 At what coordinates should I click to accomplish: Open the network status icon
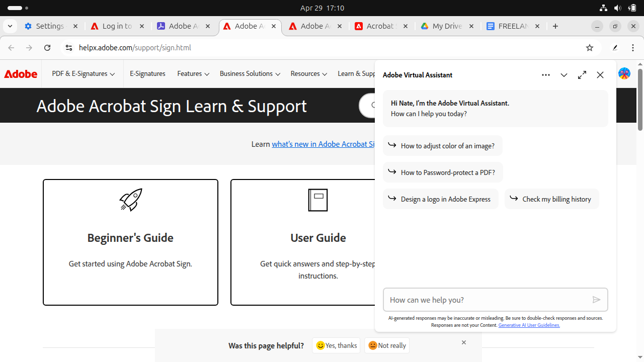pos(603,8)
